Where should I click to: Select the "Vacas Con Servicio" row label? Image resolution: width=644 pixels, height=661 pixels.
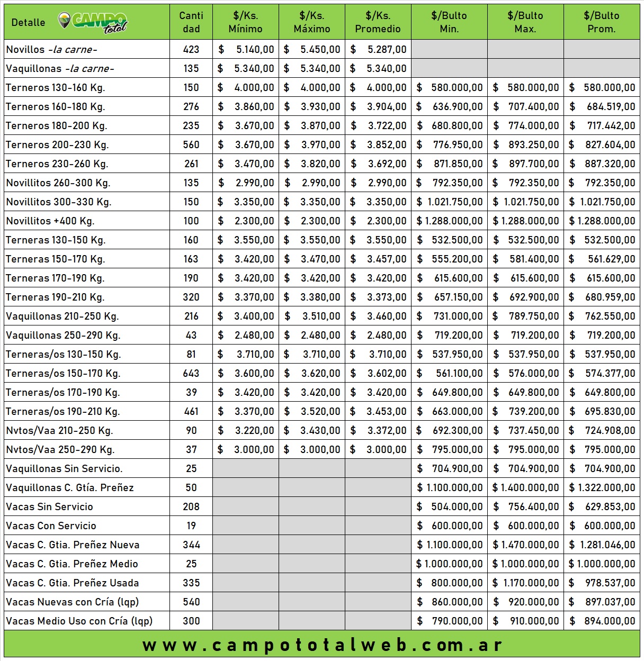pos(51,526)
